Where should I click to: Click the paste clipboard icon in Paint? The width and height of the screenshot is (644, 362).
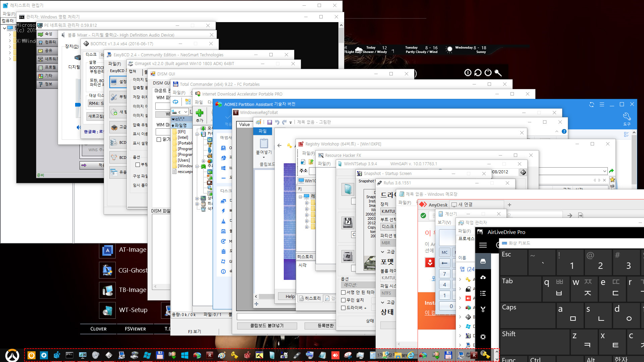click(264, 143)
